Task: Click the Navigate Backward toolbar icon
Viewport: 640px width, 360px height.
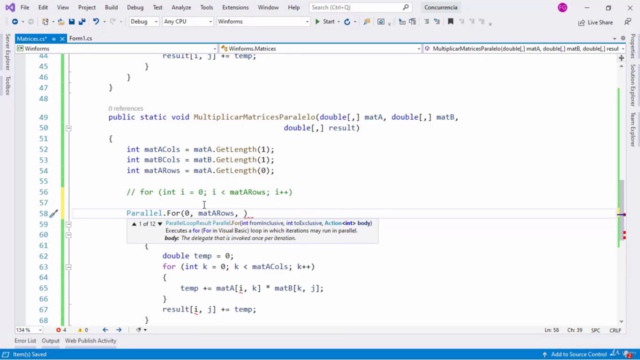Action: point(15,22)
